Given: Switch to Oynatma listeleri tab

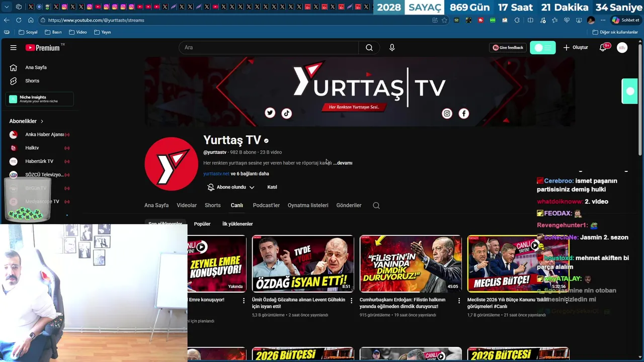Looking at the screenshot, I should click(x=308, y=205).
